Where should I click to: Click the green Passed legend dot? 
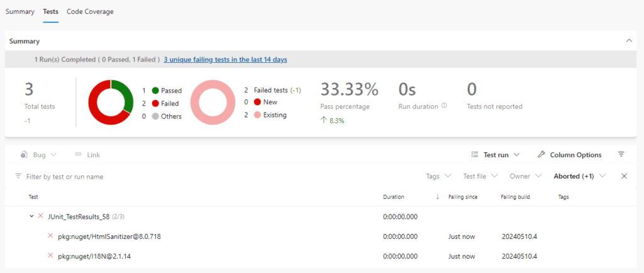pos(155,91)
